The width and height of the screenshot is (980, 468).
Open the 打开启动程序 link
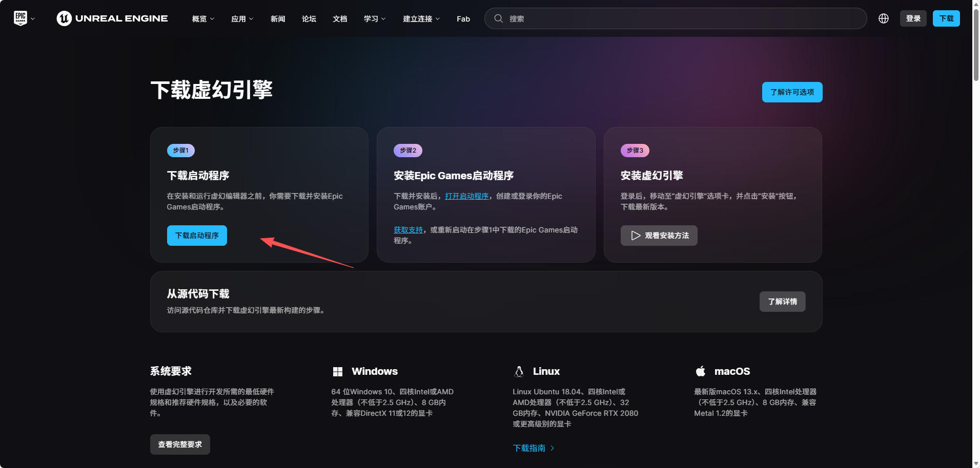pos(467,196)
